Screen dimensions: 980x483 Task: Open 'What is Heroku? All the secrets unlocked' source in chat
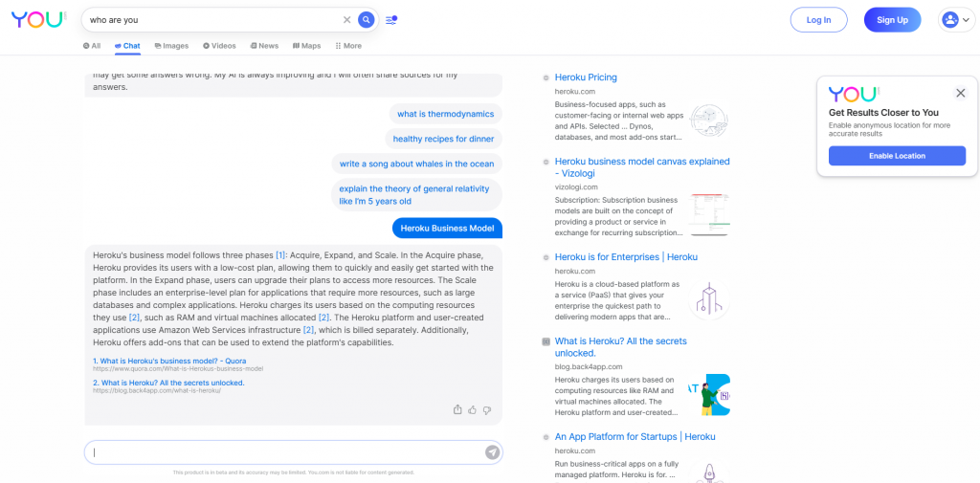tap(168, 383)
